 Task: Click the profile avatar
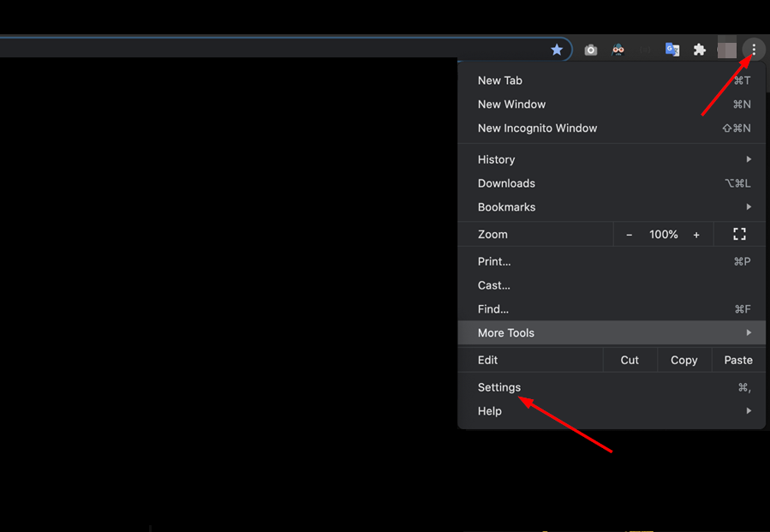727,49
